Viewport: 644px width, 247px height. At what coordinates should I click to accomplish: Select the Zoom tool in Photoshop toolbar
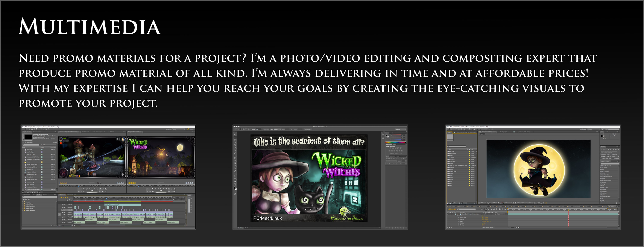tap(235, 184)
